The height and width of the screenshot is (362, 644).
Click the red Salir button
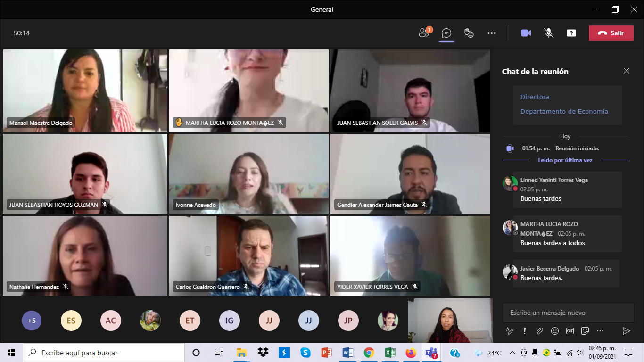611,33
